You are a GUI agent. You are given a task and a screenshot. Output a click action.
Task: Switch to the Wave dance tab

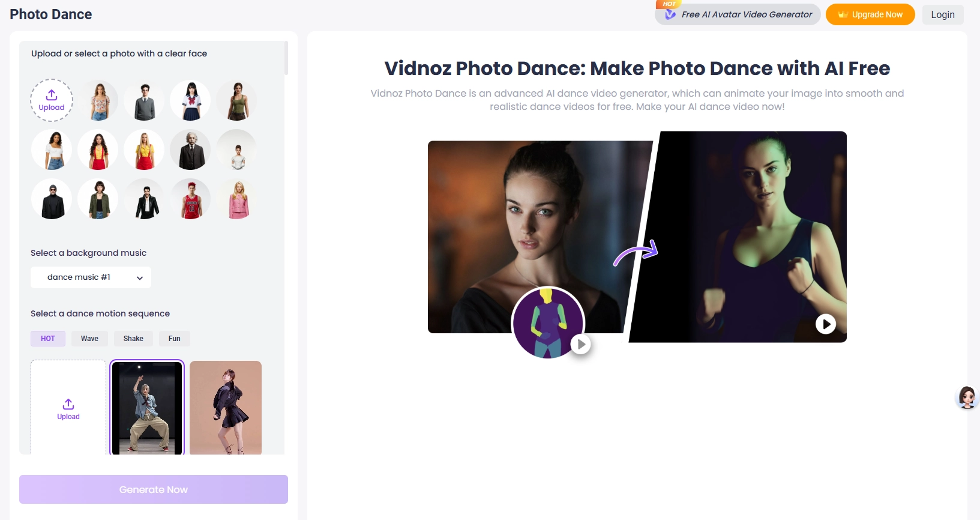(89, 339)
